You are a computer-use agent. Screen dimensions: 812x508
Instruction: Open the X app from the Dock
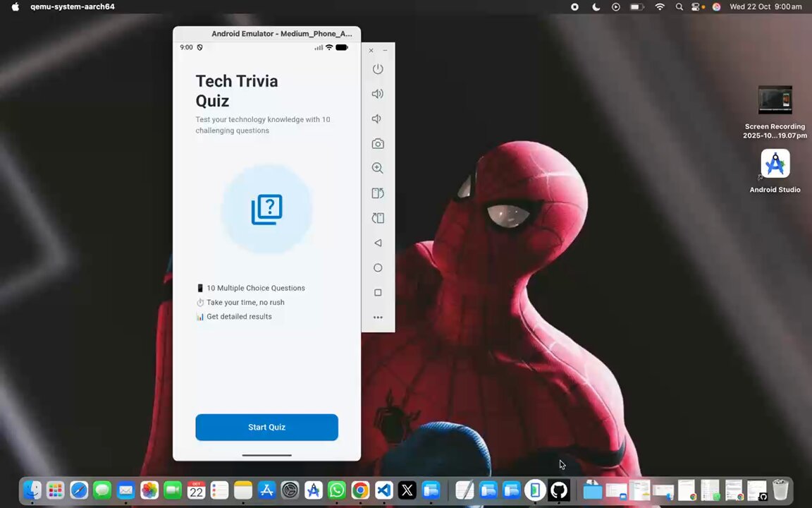tap(407, 490)
